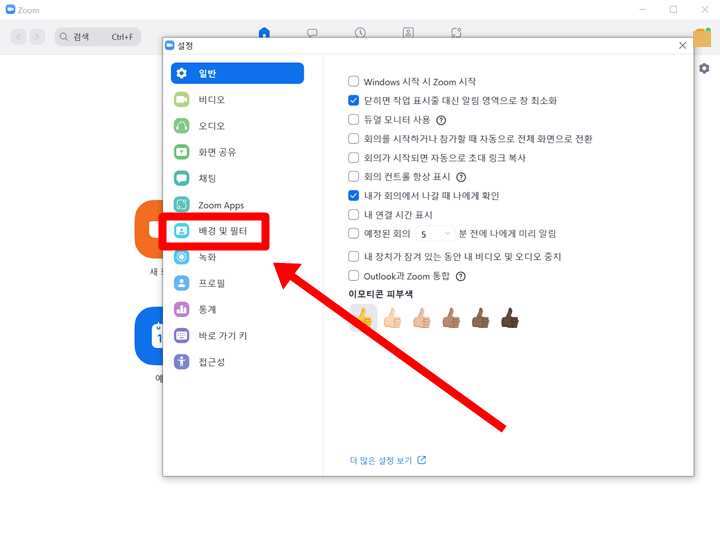This screenshot has height=538, width=720.
Task: Enable 자동으로 초대 링크 복사 checkbox
Action: 354,158
